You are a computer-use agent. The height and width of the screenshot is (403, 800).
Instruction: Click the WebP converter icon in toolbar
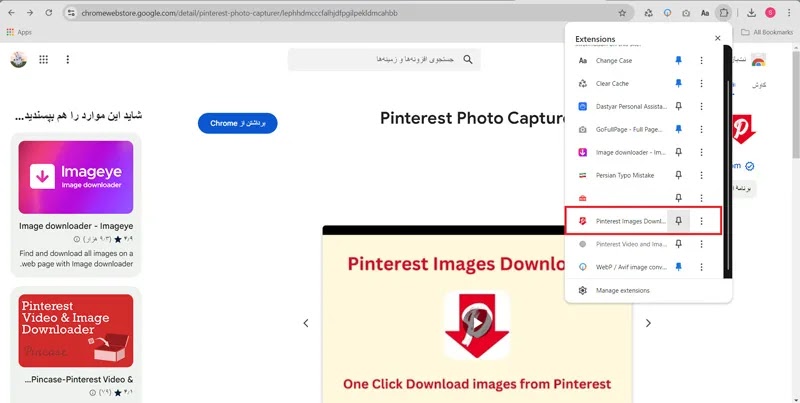pyautogui.click(x=667, y=13)
